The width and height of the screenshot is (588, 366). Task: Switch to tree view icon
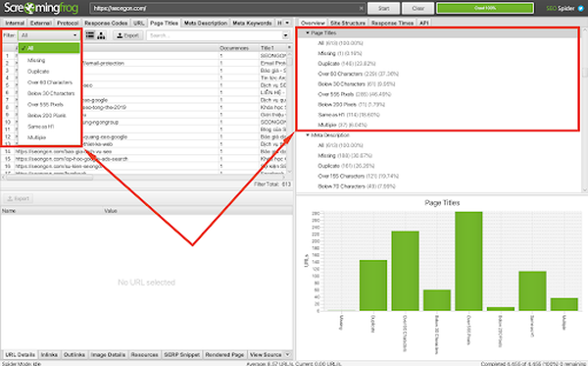(x=101, y=35)
